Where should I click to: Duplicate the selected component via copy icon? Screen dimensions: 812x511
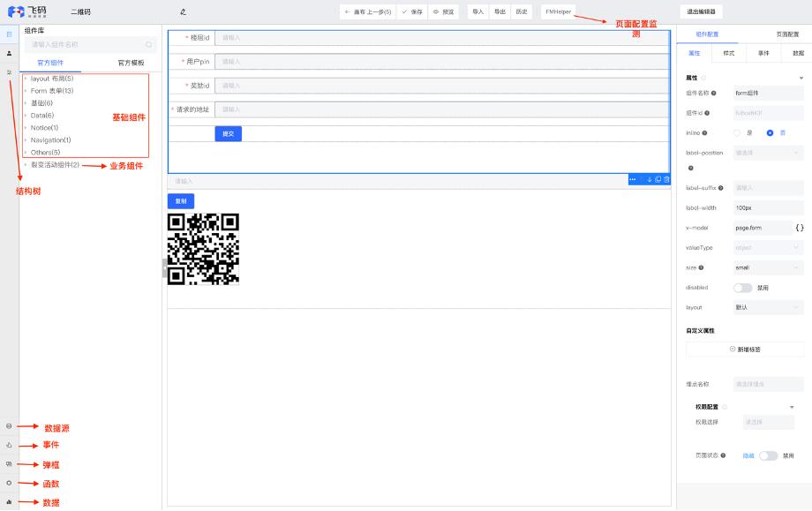[658, 179]
